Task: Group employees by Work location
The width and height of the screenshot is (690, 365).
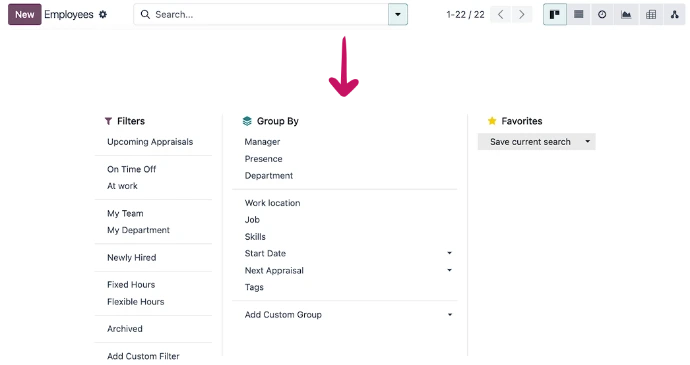Action: click(x=272, y=203)
